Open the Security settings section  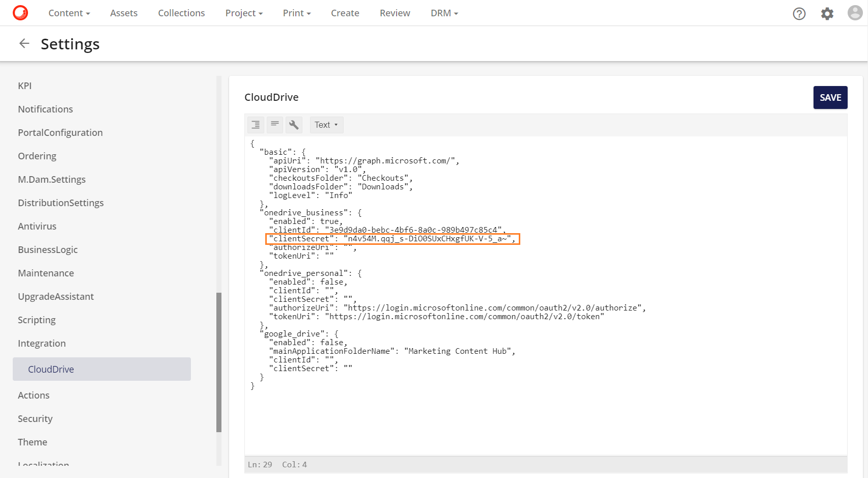coord(35,418)
